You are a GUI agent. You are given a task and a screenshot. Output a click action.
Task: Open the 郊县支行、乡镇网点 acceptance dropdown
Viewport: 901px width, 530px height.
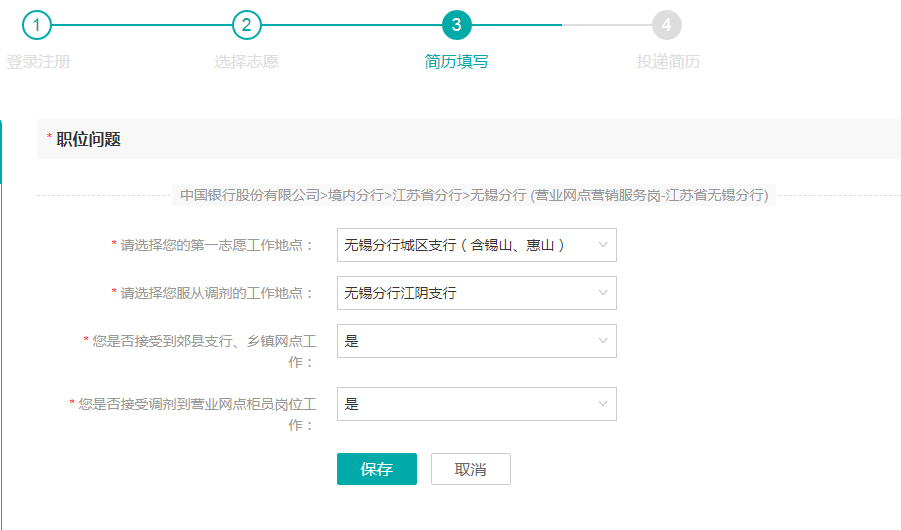point(476,341)
